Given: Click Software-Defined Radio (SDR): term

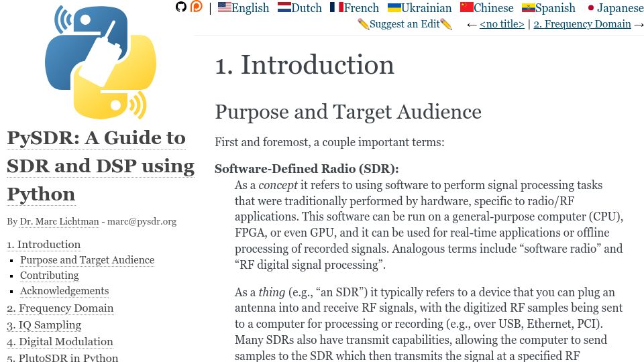Looking at the screenshot, I should click(307, 169).
